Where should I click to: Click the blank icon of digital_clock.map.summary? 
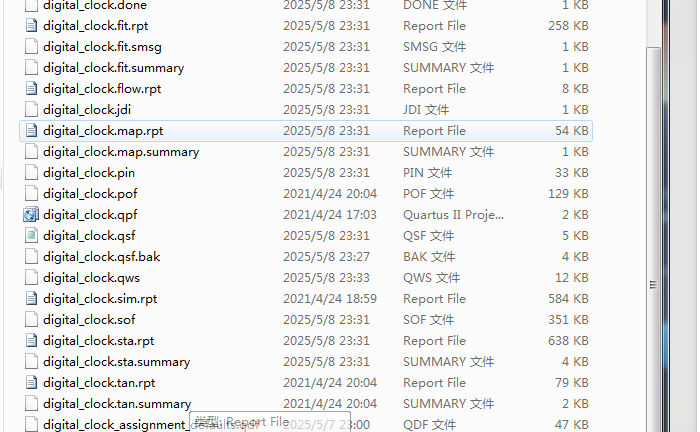pyautogui.click(x=31, y=152)
